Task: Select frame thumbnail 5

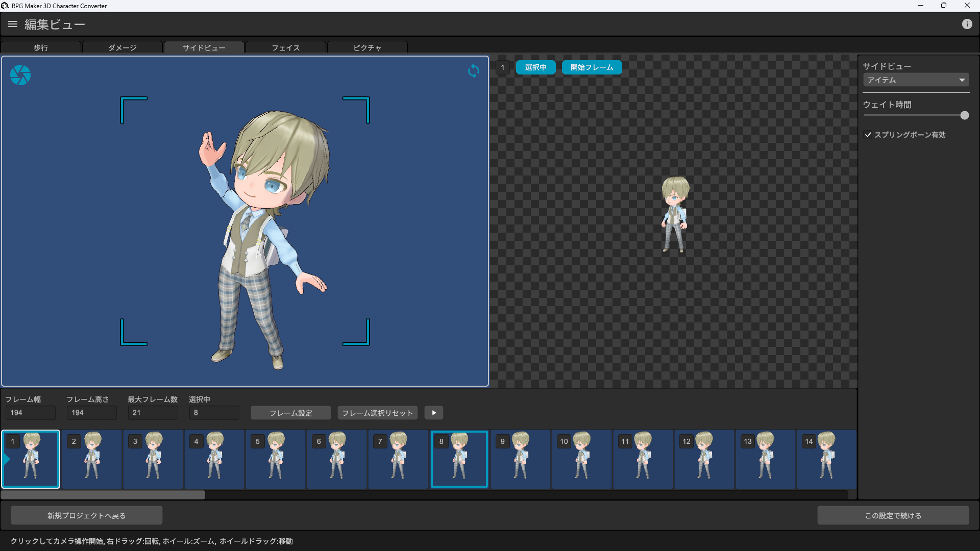Action: tap(276, 459)
